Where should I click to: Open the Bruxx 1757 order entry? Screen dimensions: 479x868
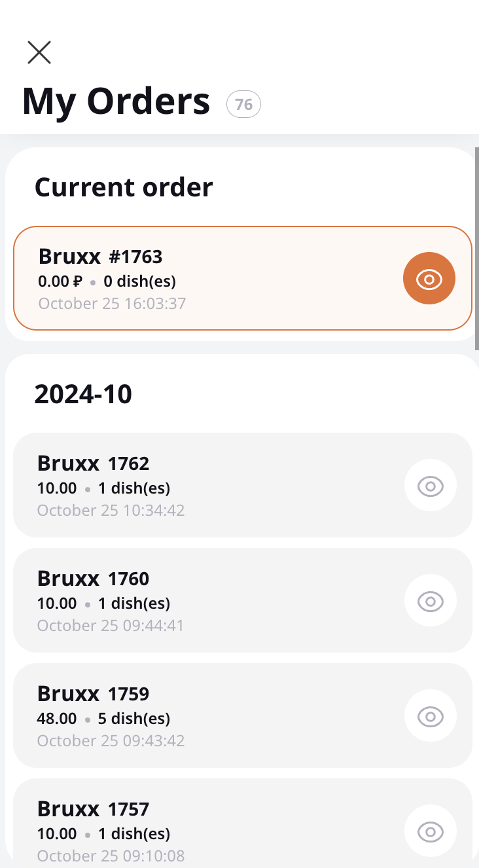tap(243, 823)
